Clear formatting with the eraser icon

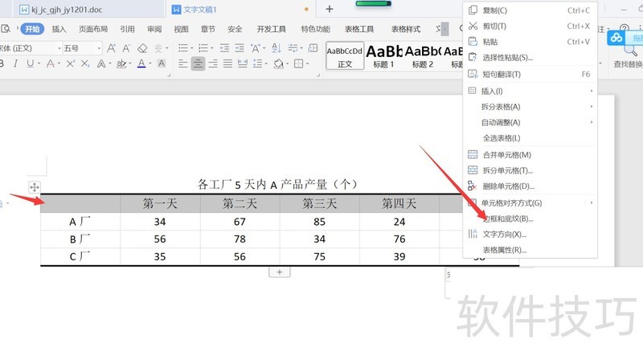(142, 48)
